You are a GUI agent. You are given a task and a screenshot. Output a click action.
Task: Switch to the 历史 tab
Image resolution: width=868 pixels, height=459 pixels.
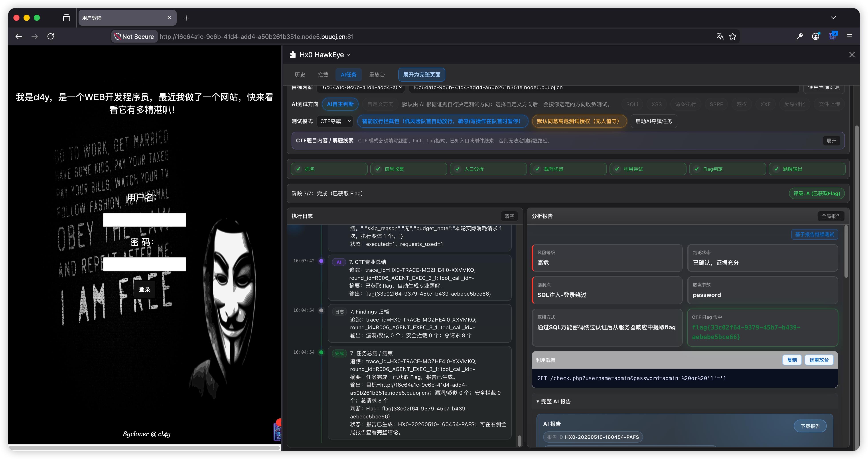(x=300, y=75)
